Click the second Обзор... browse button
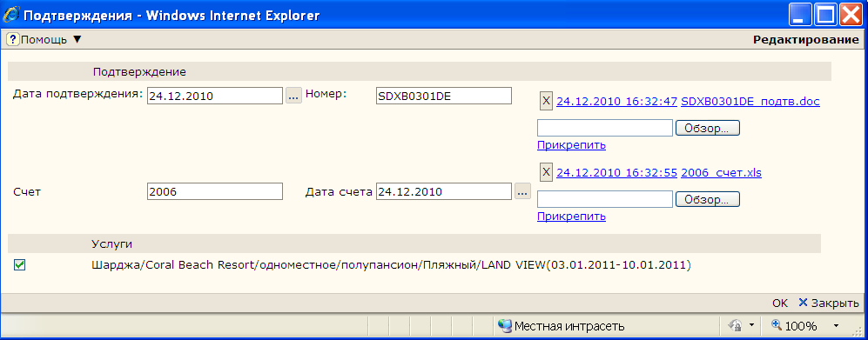Screen dimensions: 868x340 coord(708,199)
